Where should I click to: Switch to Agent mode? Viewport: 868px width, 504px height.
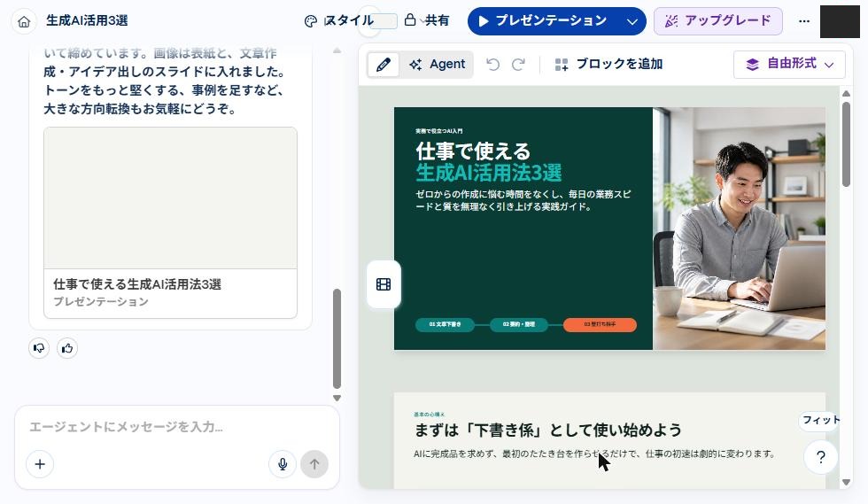click(438, 65)
